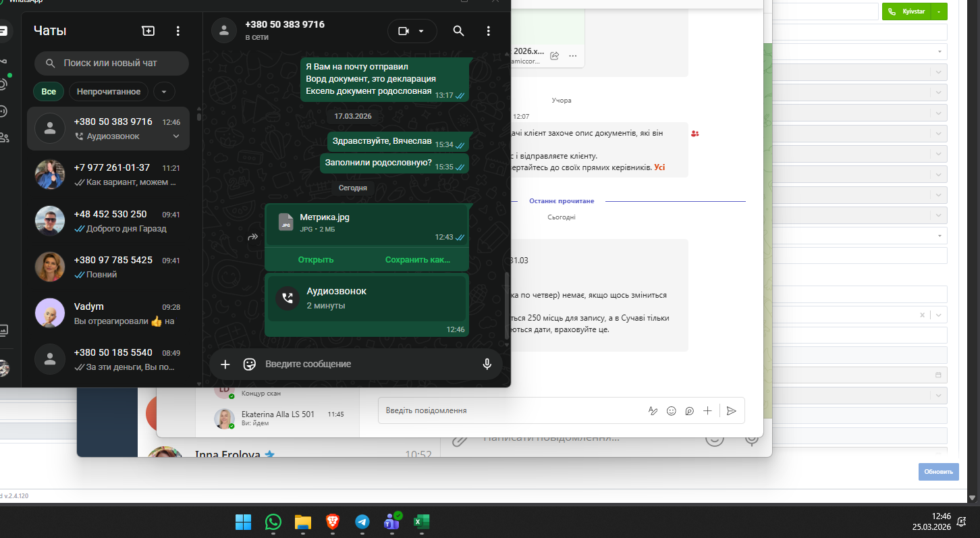
Task: Click the call-back icon on the Аудиозвонок bubble
Action: [288, 298]
